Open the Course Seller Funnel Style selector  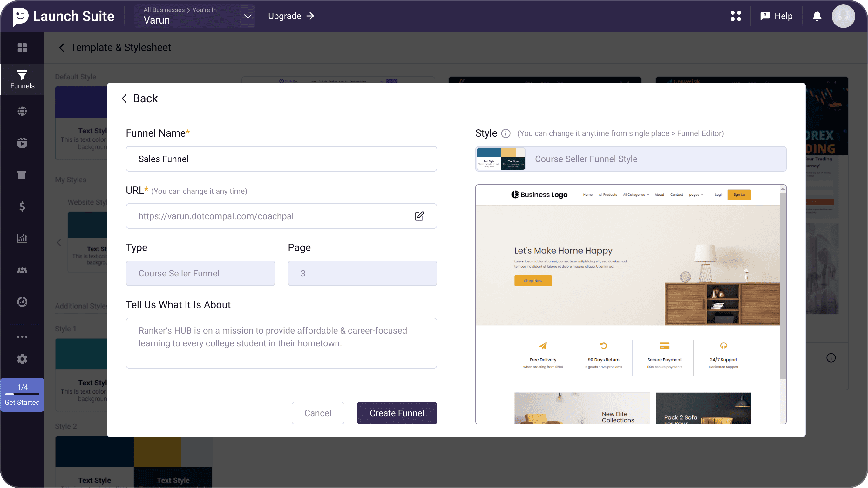630,159
